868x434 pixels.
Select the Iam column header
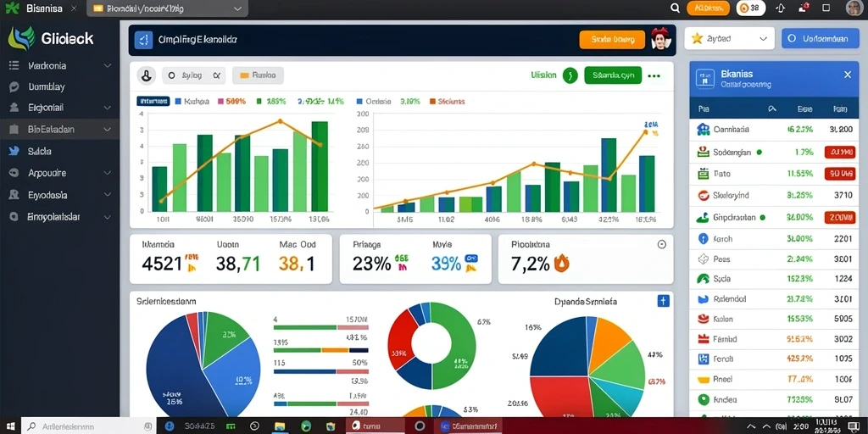(840, 109)
